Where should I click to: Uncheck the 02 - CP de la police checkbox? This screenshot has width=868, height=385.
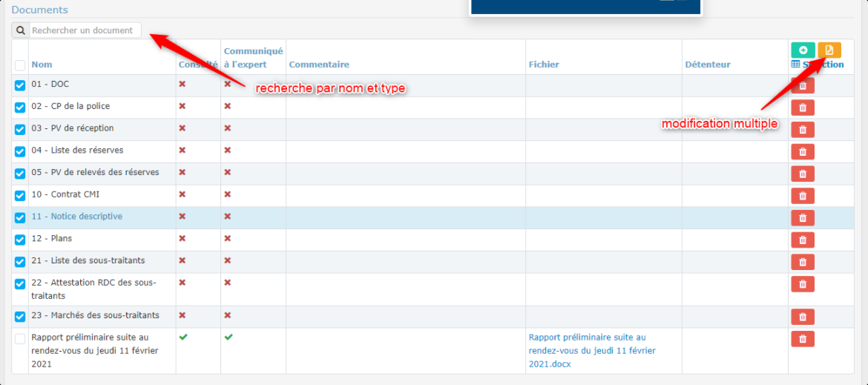(20, 107)
